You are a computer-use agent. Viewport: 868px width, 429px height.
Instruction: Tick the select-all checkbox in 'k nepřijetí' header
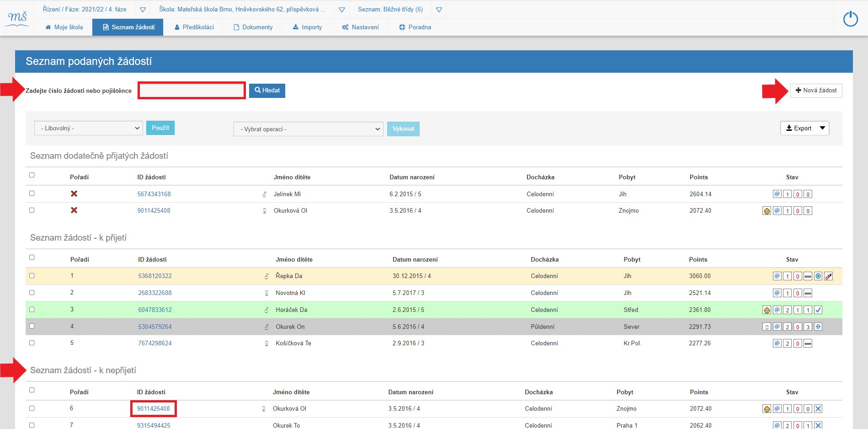(32, 390)
